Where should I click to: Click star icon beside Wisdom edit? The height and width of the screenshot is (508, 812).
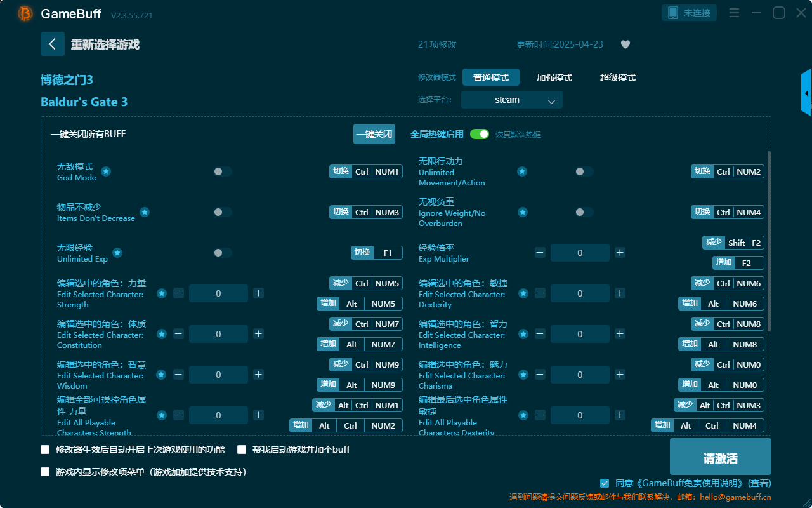(x=162, y=375)
